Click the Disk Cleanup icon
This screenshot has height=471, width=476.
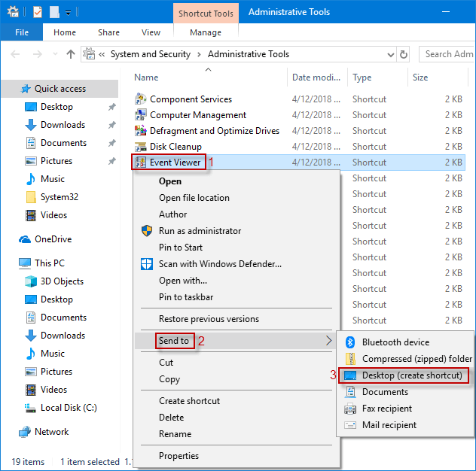(140, 147)
